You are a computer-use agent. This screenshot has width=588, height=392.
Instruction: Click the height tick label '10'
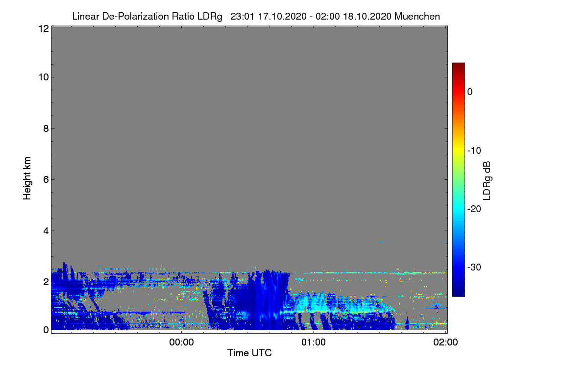(43, 77)
